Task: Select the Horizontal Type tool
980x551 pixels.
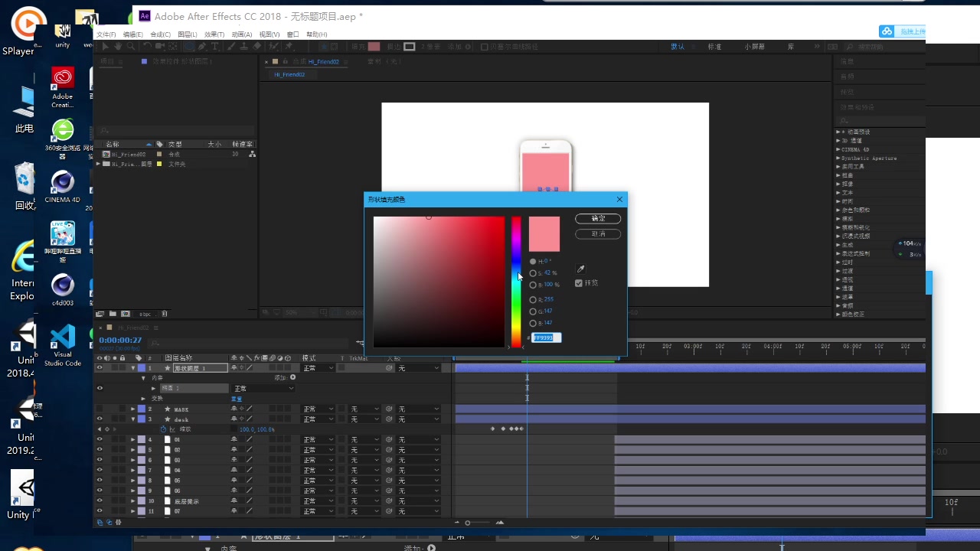Action: pos(215,47)
